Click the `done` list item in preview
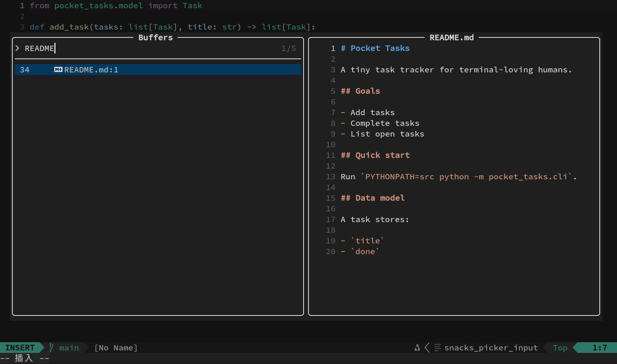Image resolution: width=617 pixels, height=364 pixels. (360, 251)
